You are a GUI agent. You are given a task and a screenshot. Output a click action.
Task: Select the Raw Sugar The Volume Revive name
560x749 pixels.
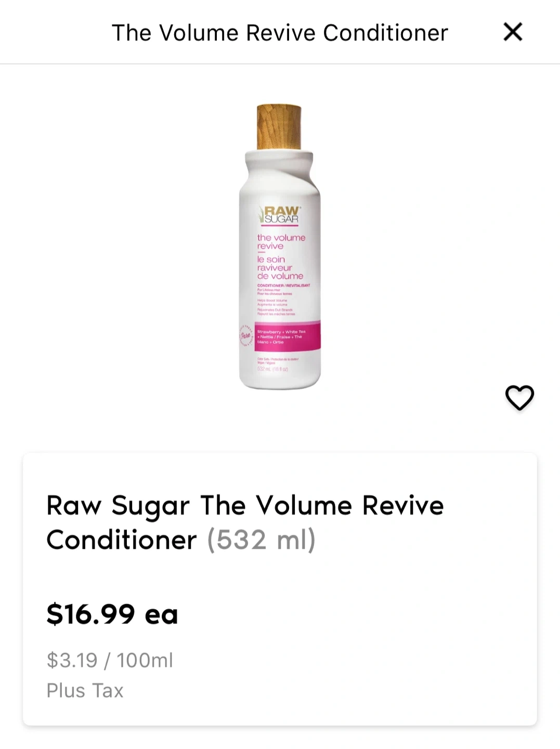(x=245, y=506)
